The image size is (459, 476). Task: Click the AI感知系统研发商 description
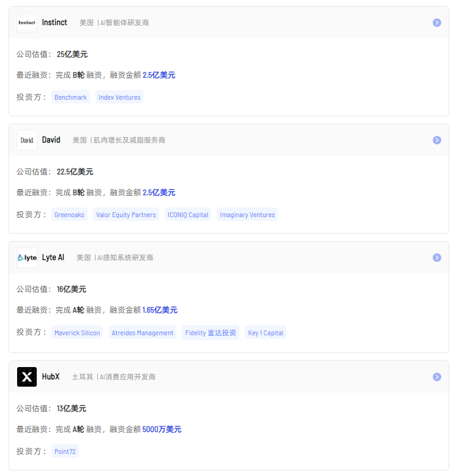point(125,258)
